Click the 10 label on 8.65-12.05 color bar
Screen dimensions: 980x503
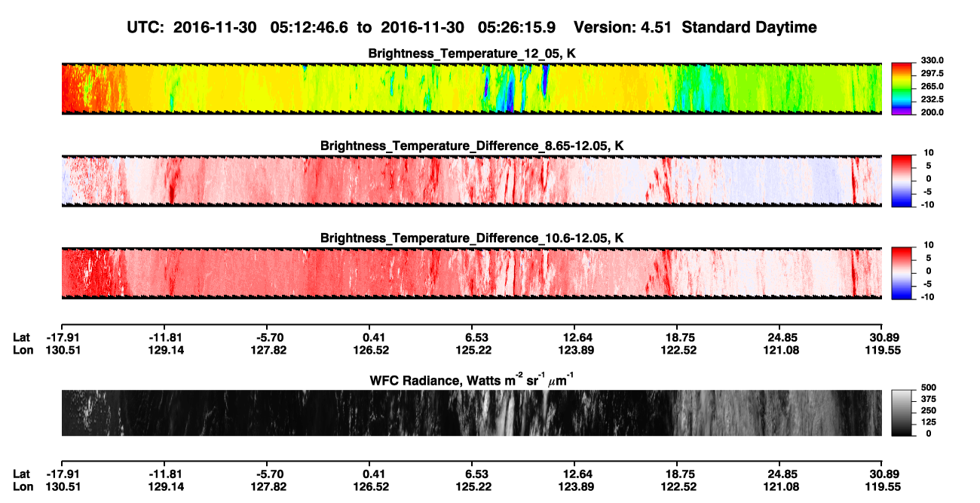[927, 153]
